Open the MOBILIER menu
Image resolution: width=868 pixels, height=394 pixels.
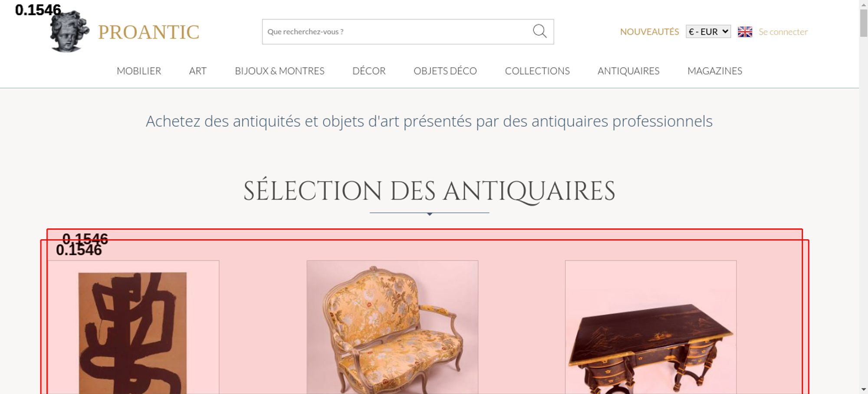point(139,71)
